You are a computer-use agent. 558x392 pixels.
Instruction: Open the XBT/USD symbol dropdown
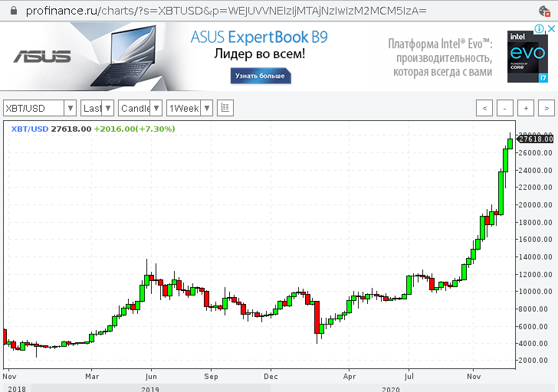pyautogui.click(x=40, y=108)
